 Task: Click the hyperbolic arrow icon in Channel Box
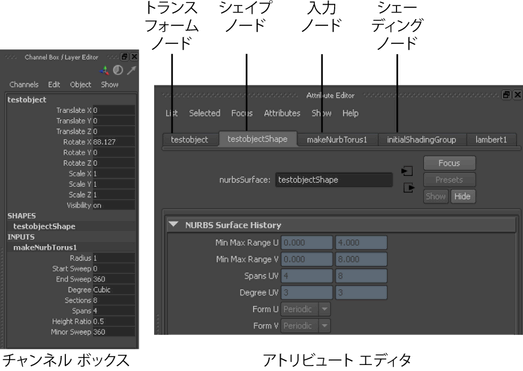point(131,70)
